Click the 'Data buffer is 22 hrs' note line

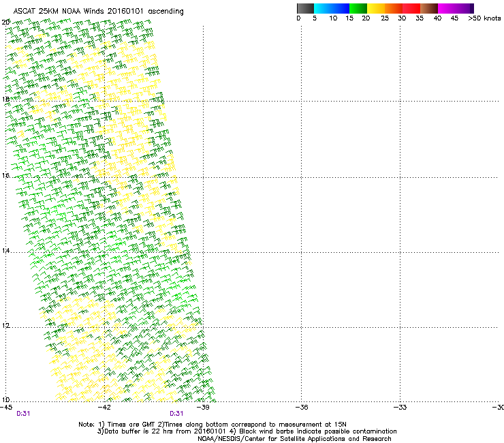click(247, 431)
